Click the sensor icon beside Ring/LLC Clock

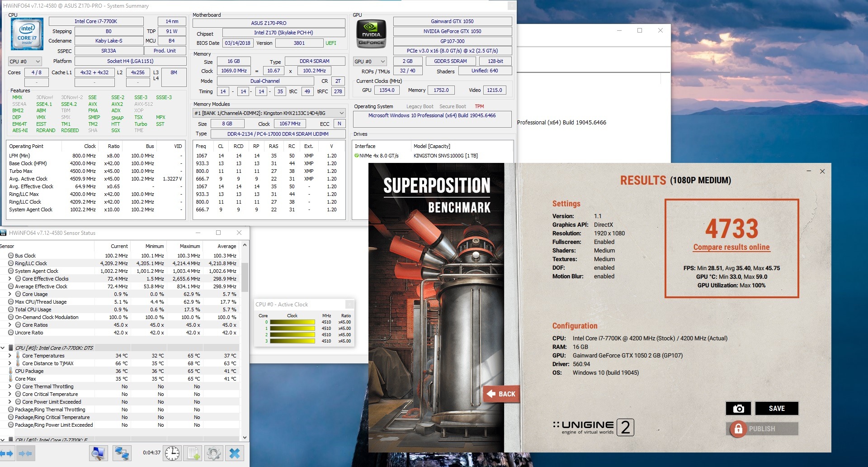[x=11, y=263]
